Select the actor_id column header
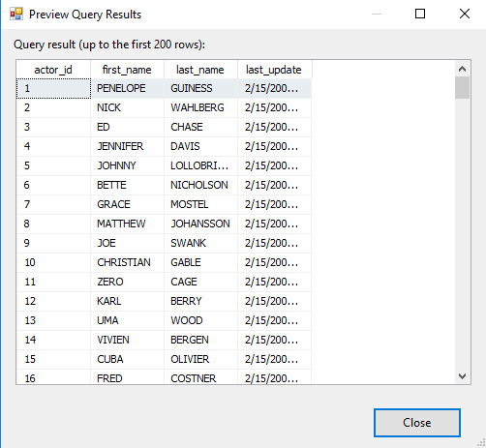Screen dimensions: 486x448 (x=53, y=70)
